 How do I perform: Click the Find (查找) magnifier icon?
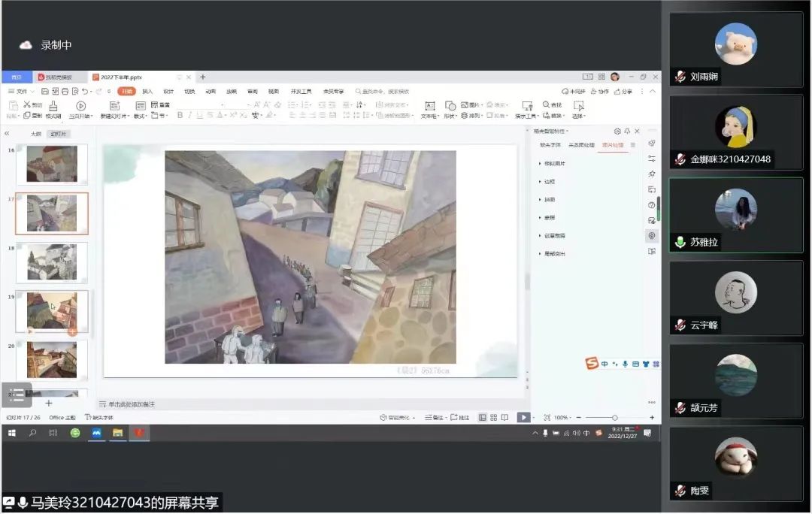[546, 104]
